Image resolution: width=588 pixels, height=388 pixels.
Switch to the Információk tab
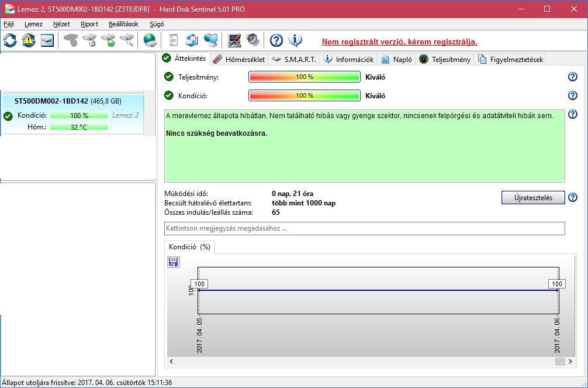pos(349,59)
